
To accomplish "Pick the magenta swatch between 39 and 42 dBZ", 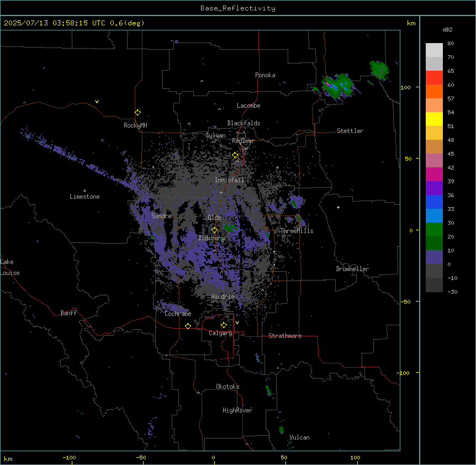I will pos(434,174).
